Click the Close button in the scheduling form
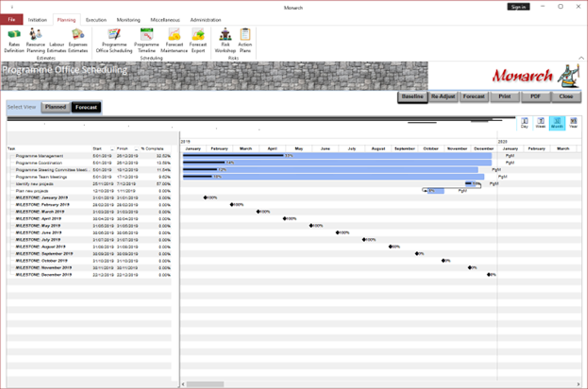Screen dimensions: 588x389 pos(566,97)
